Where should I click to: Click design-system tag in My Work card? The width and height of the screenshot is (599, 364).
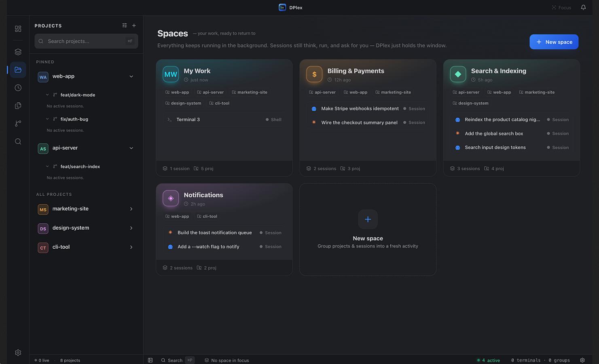[183, 103]
